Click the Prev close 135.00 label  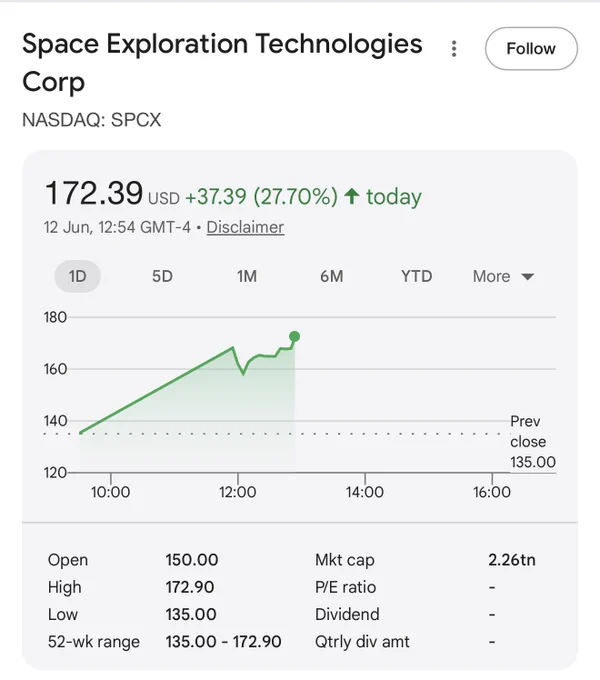pyautogui.click(x=533, y=441)
